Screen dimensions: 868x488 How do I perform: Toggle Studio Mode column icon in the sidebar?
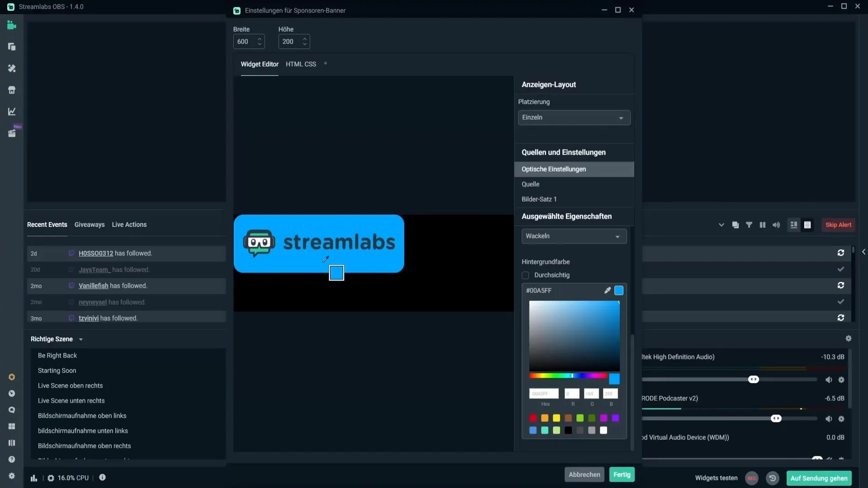click(x=12, y=443)
